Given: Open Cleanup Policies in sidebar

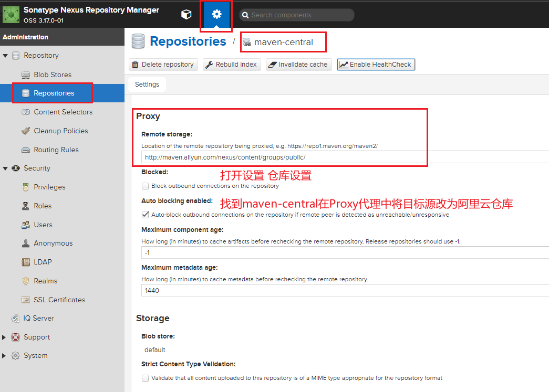Looking at the screenshot, I should [63, 131].
